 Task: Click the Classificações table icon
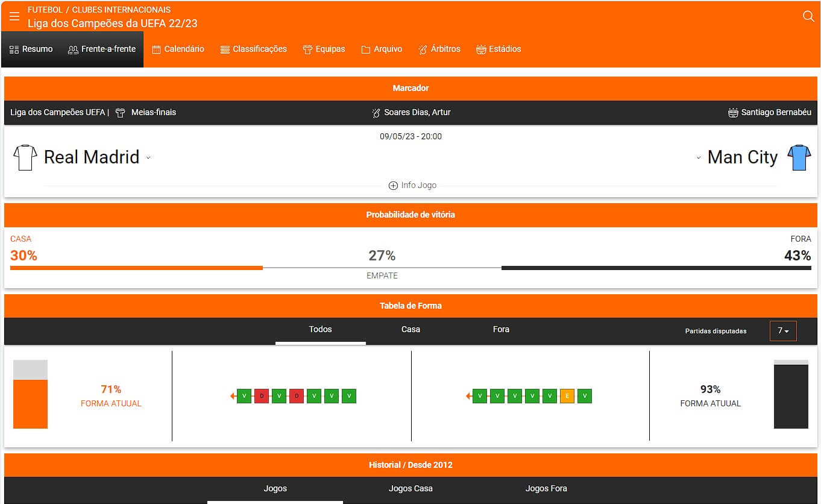tap(225, 49)
